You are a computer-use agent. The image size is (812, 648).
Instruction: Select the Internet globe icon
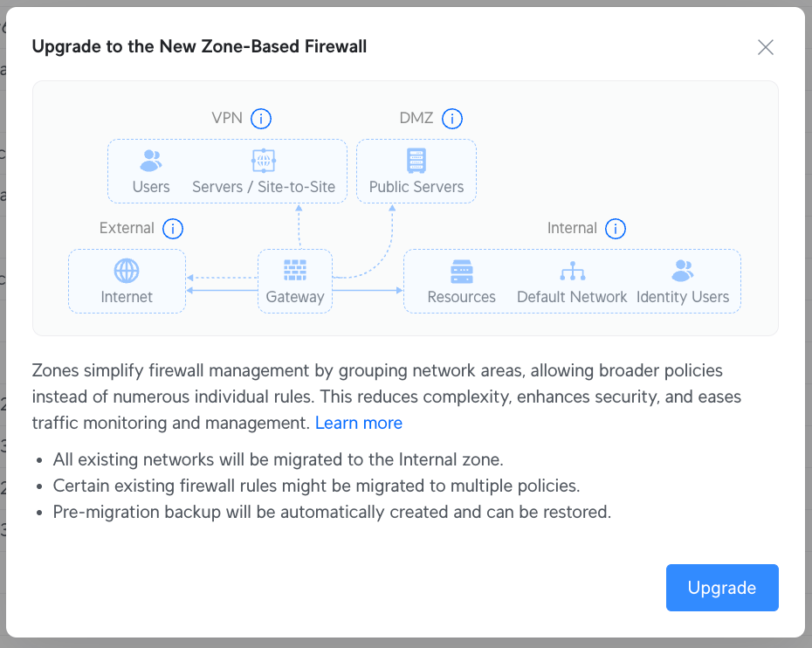[x=127, y=271]
